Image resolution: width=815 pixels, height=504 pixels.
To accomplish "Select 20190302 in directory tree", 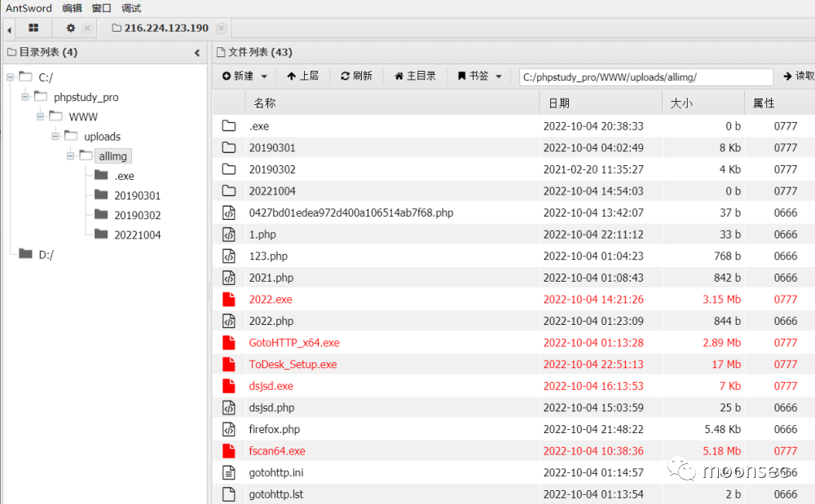I will [x=137, y=216].
